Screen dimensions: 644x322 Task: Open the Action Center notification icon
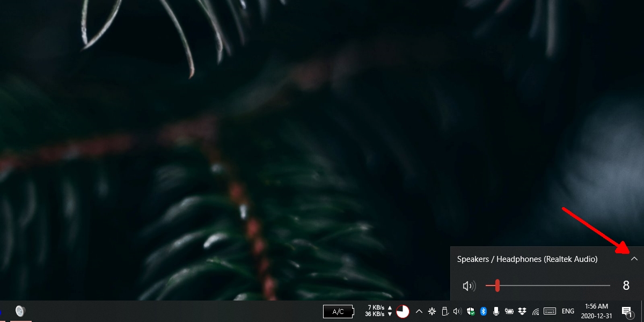pos(627,312)
